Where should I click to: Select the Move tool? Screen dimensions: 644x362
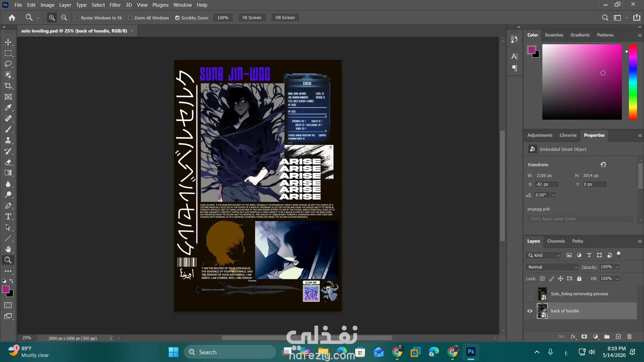pyautogui.click(x=8, y=42)
